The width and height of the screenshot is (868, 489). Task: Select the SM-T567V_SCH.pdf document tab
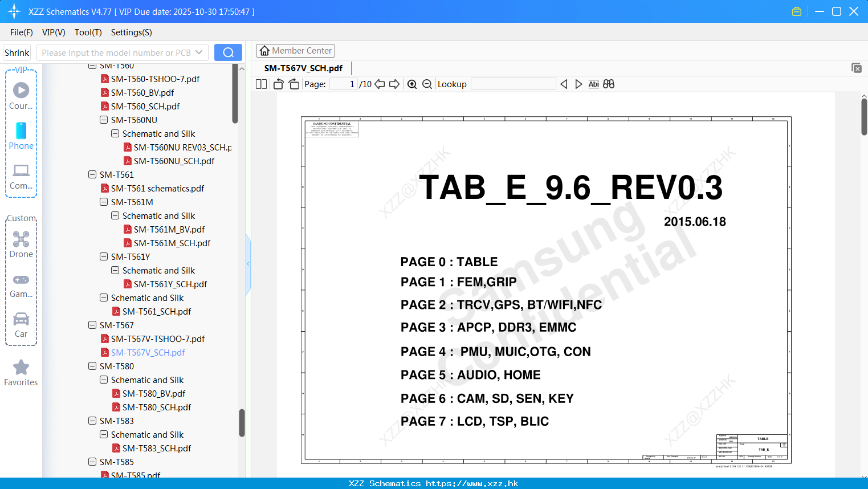pos(303,68)
